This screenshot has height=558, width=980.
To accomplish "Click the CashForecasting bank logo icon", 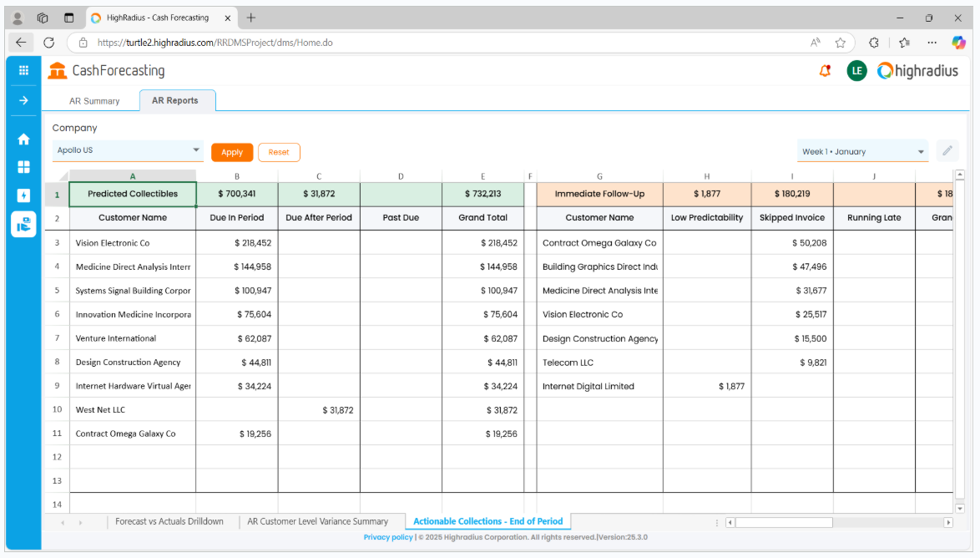I will tap(58, 71).
